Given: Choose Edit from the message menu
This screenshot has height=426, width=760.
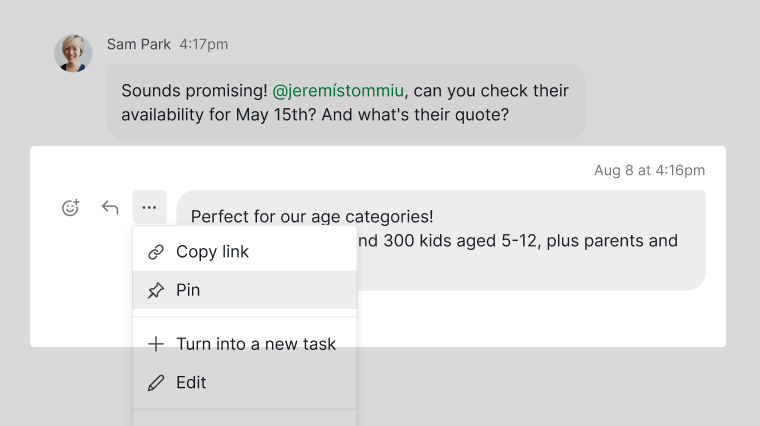Looking at the screenshot, I should pos(191,383).
